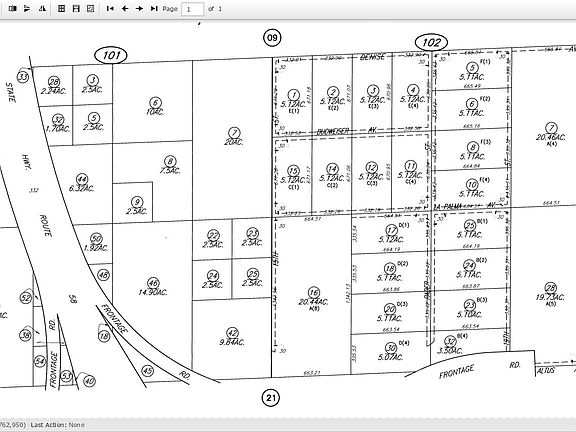
Task: Click the circled 09 page reference
Action: (272, 37)
